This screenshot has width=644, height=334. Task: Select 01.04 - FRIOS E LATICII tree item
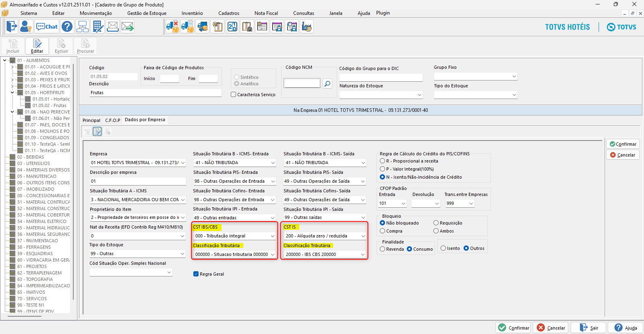(47, 86)
